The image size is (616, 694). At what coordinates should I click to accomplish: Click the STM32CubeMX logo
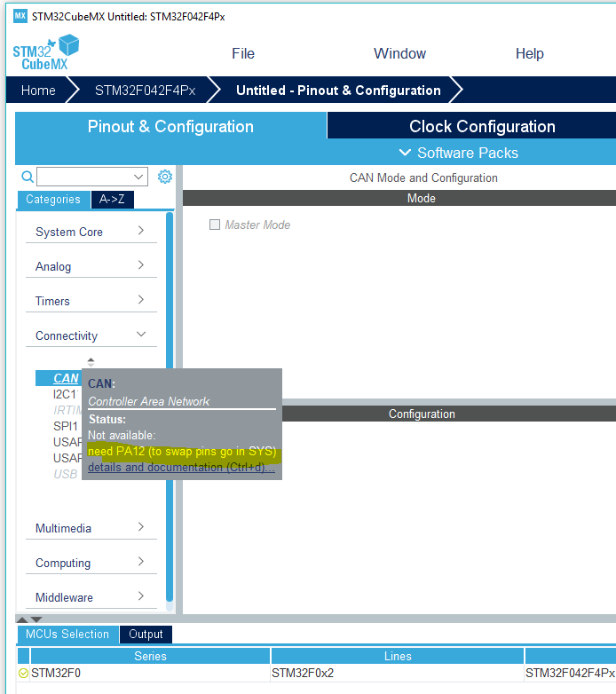[45, 52]
